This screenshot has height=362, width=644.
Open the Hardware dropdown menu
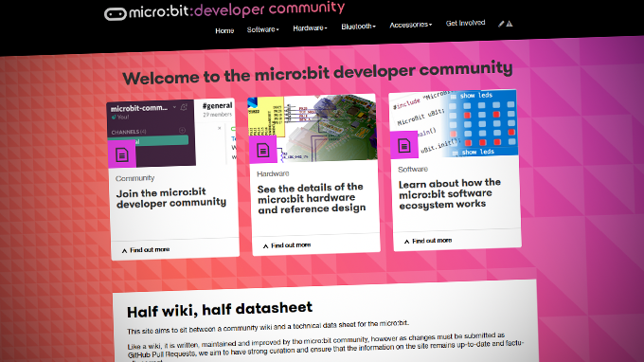point(310,27)
